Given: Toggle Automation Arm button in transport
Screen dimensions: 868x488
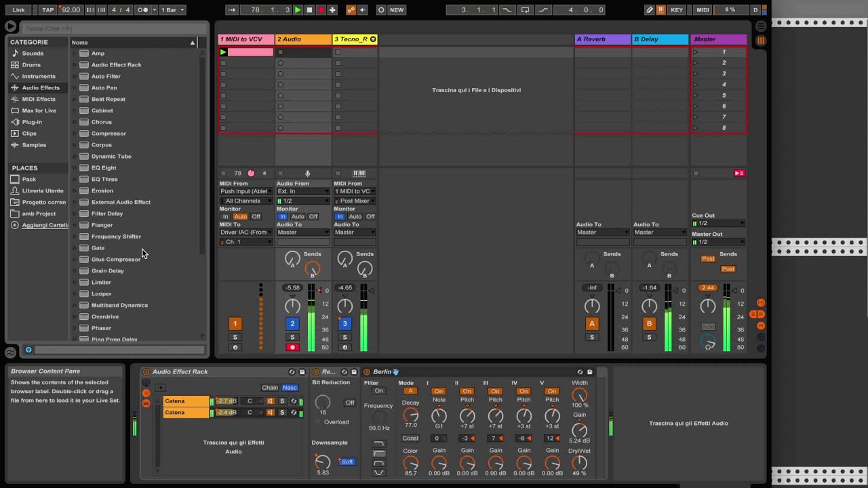Looking at the screenshot, I should 351,10.
